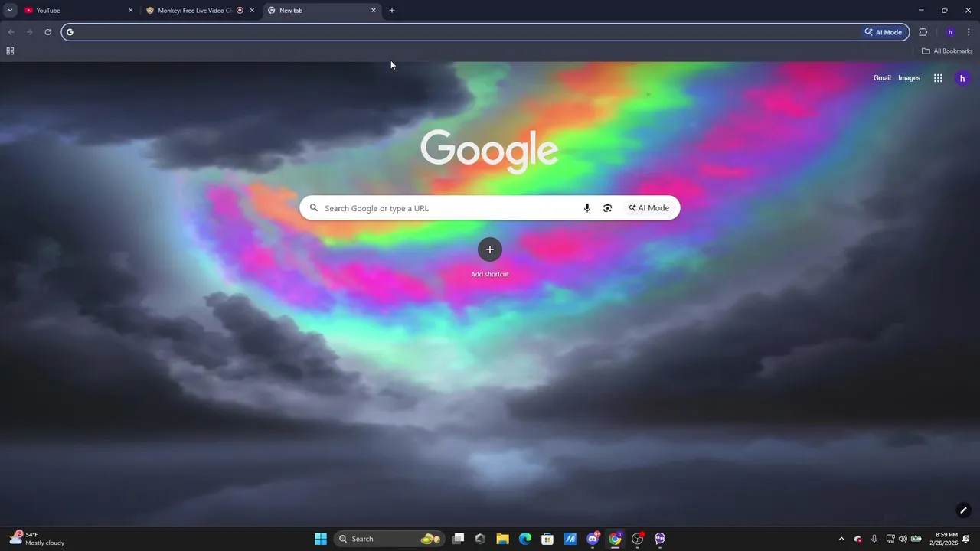Show hidden system tray icons
This screenshot has height=551, width=980.
[x=841, y=539]
